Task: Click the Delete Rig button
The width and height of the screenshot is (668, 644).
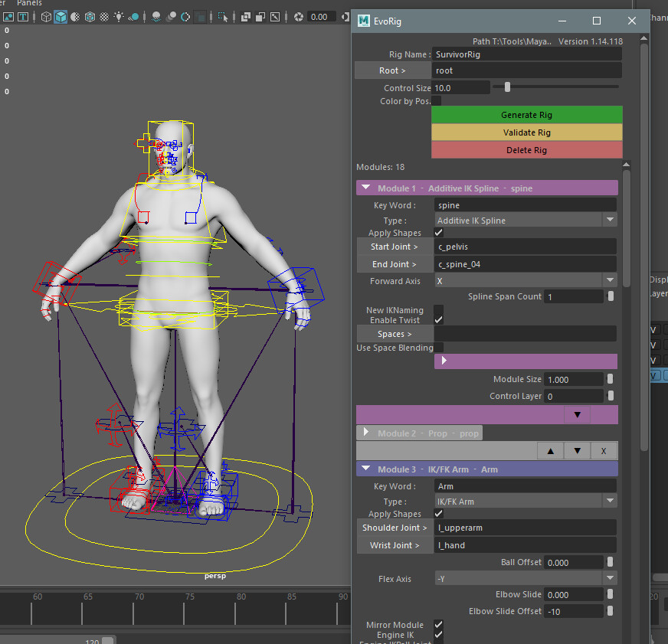Action: 526,149
